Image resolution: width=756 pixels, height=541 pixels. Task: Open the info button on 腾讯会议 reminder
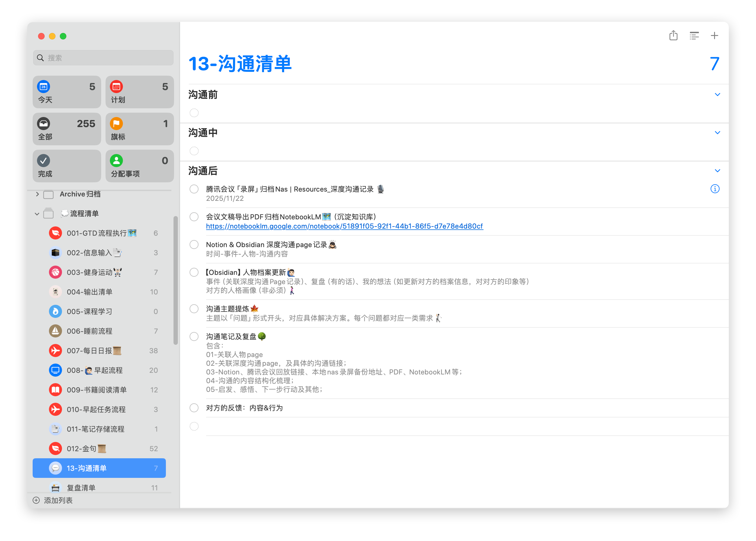(x=714, y=189)
